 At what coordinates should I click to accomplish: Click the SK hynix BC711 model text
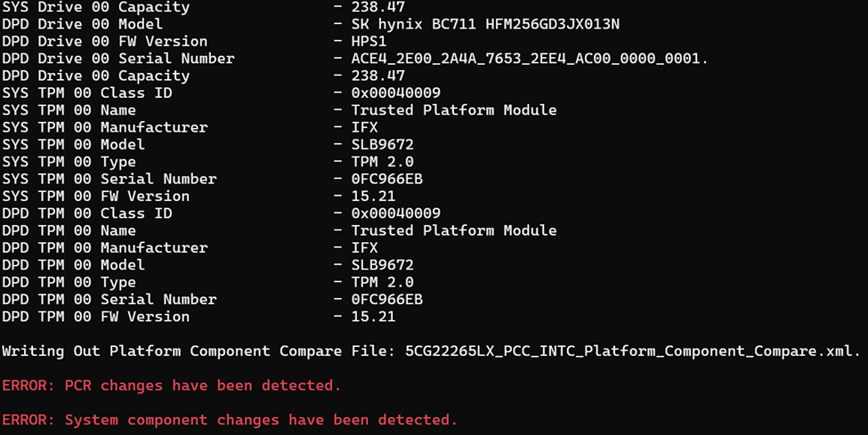click(x=485, y=24)
